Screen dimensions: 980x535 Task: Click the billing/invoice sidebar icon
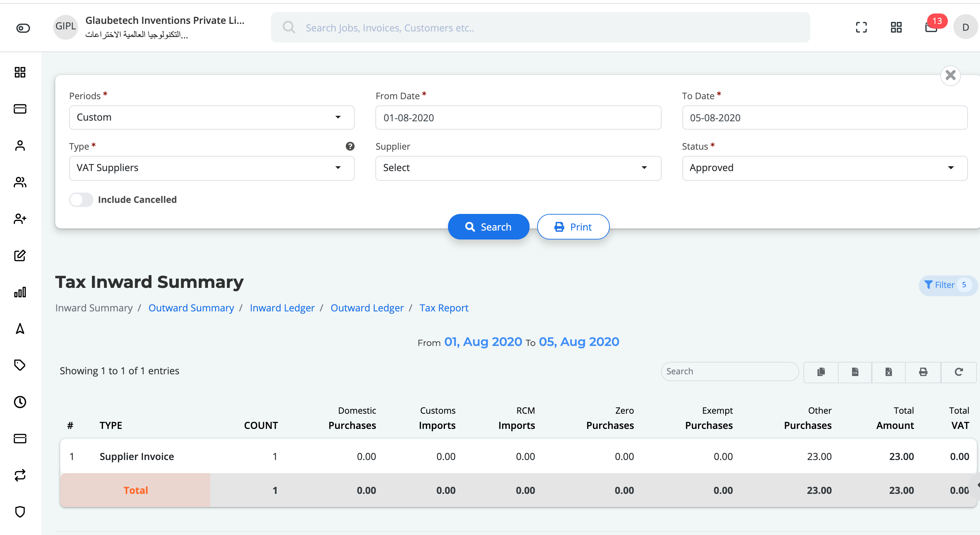pyautogui.click(x=20, y=109)
